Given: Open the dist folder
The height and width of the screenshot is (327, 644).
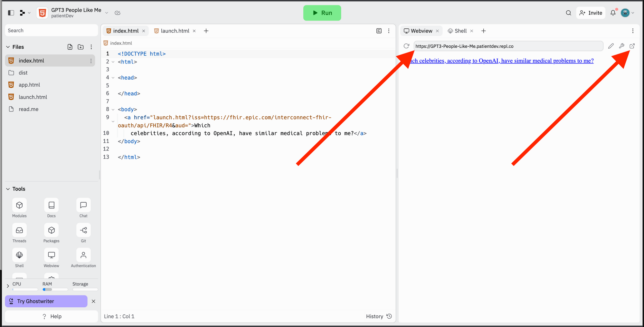Looking at the screenshot, I should 50,73.
